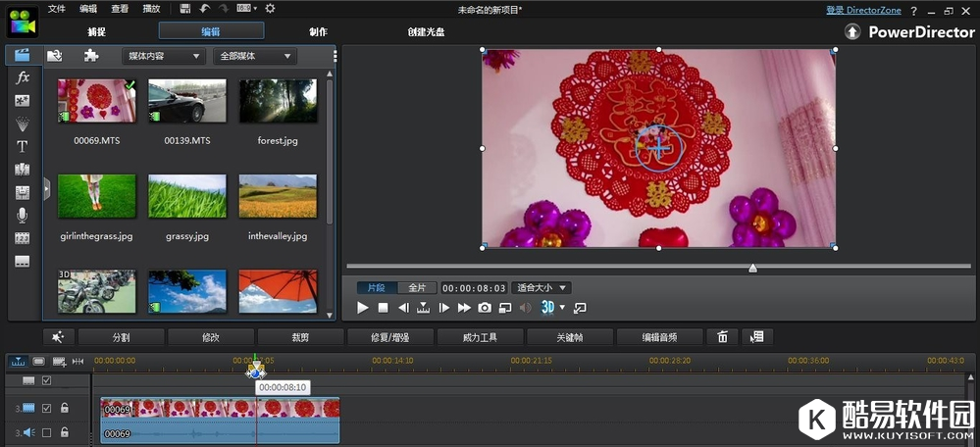
Task: Click the 关键帧 keyframe button
Action: coord(570,337)
